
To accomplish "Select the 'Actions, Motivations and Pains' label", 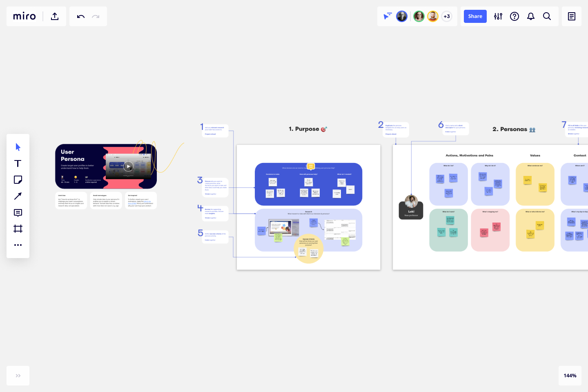I will [469, 156].
